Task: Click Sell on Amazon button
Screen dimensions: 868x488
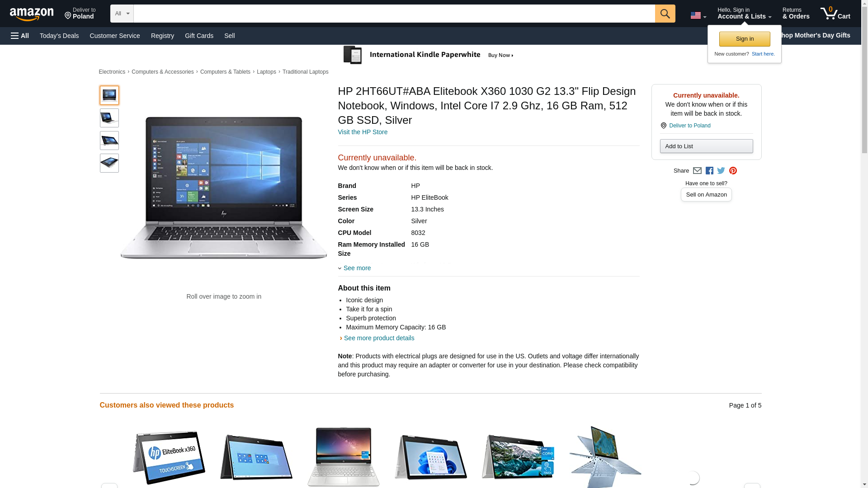Action: click(706, 195)
